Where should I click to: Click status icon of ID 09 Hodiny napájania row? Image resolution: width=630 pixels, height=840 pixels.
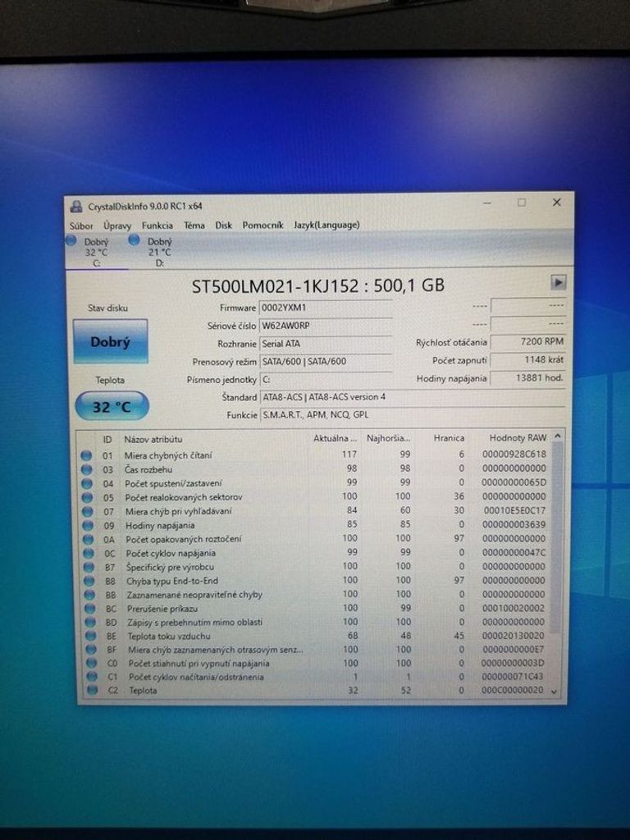point(88,525)
